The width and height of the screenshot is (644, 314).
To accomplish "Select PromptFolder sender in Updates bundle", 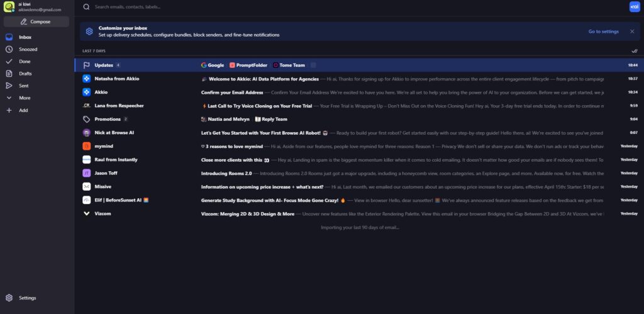I will [x=248, y=65].
